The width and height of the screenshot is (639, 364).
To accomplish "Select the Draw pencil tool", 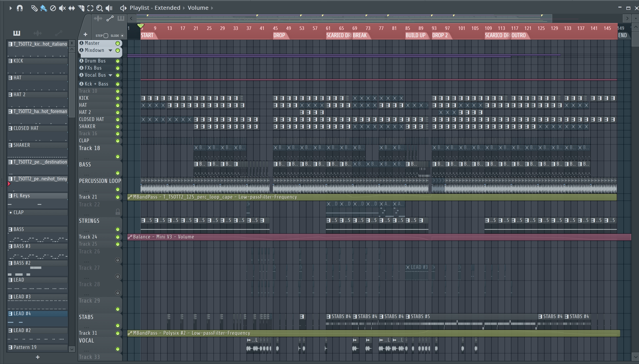I will [34, 8].
